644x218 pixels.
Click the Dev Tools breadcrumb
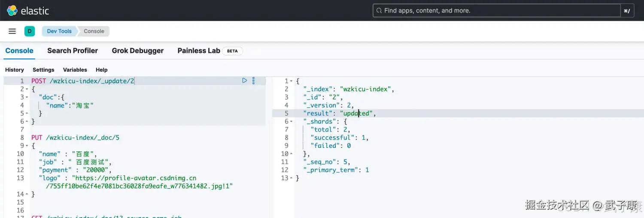(59, 31)
